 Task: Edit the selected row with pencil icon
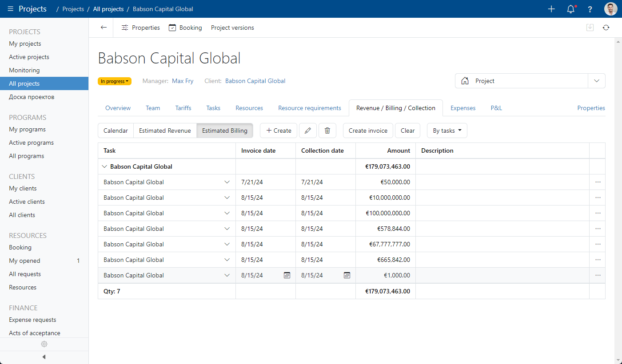coord(308,131)
